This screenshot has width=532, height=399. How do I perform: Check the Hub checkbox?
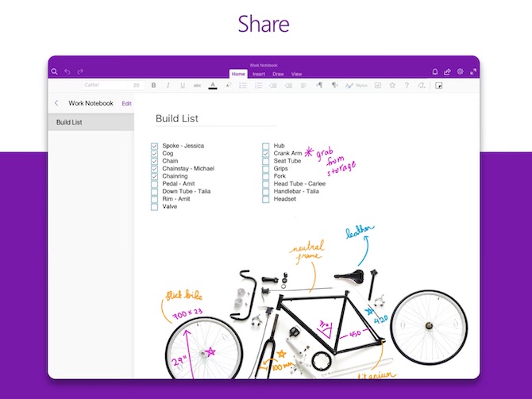tap(266, 146)
